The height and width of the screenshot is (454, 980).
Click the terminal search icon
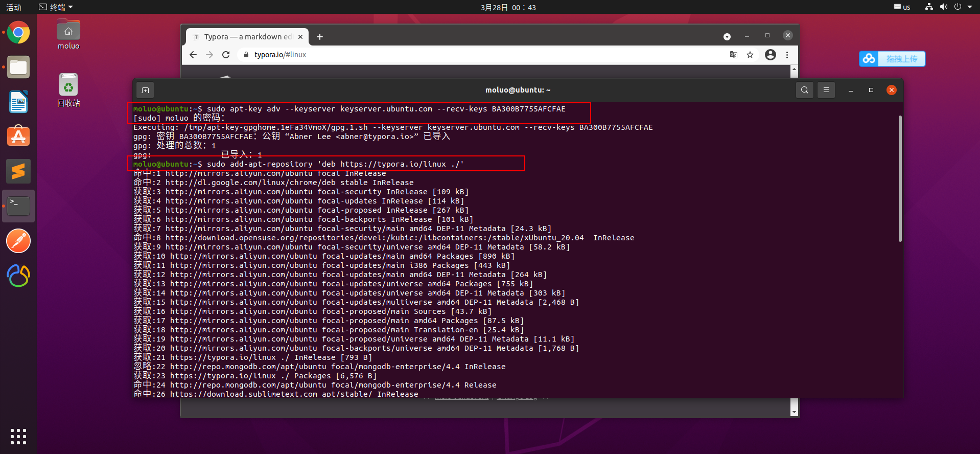pyautogui.click(x=805, y=90)
